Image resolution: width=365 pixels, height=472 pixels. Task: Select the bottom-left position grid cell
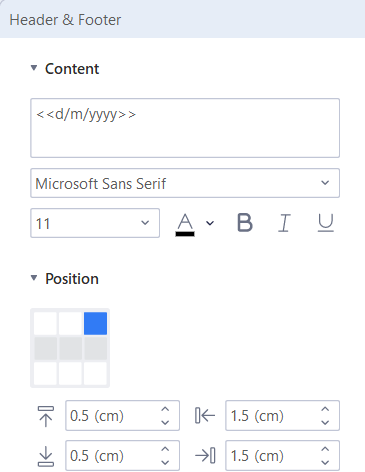(45, 373)
